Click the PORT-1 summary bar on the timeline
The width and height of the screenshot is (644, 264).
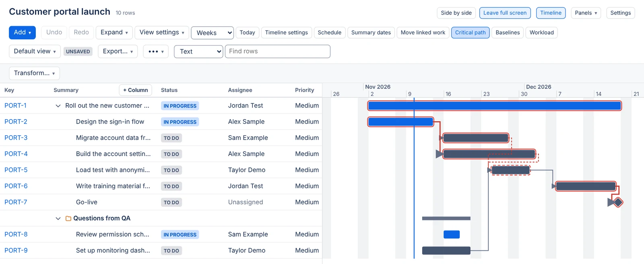495,106
